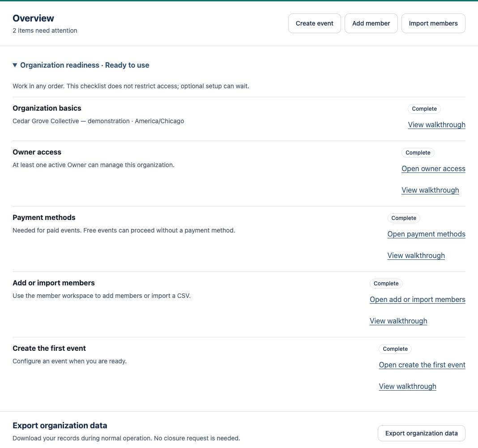The height and width of the screenshot is (448, 478).
Task: Click 'Use the member workspace' description
Action: [x=102, y=296]
